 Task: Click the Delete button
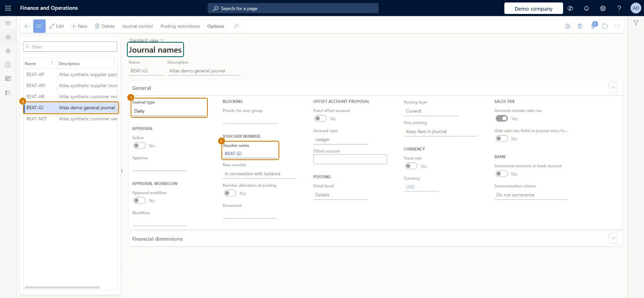[105, 26]
